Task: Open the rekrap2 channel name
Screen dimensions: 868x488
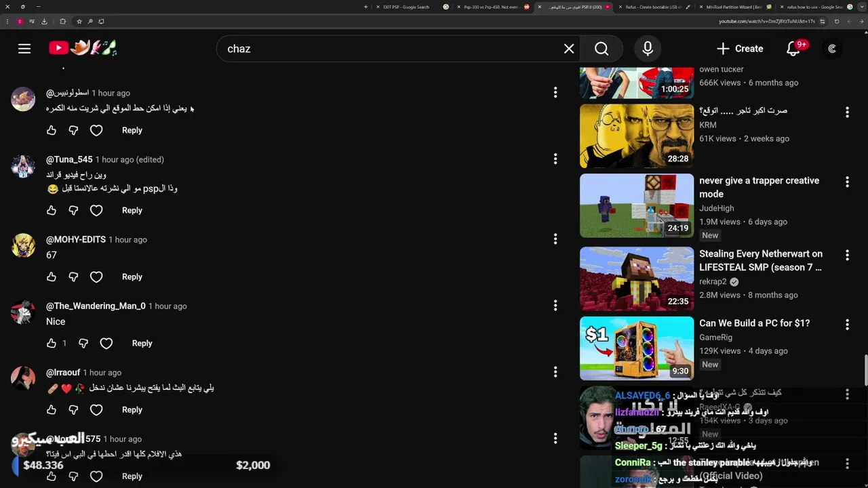Action: click(x=713, y=281)
